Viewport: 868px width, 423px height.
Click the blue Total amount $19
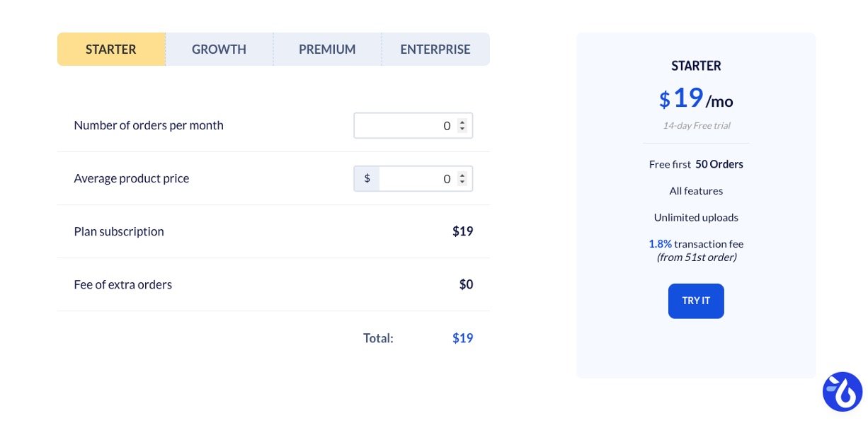pos(462,338)
